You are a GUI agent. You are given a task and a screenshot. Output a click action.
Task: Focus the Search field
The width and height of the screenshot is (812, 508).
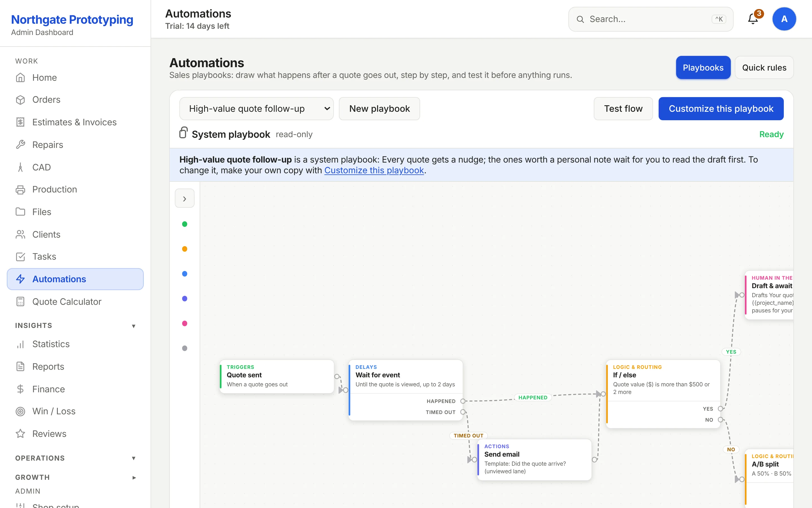click(x=651, y=19)
